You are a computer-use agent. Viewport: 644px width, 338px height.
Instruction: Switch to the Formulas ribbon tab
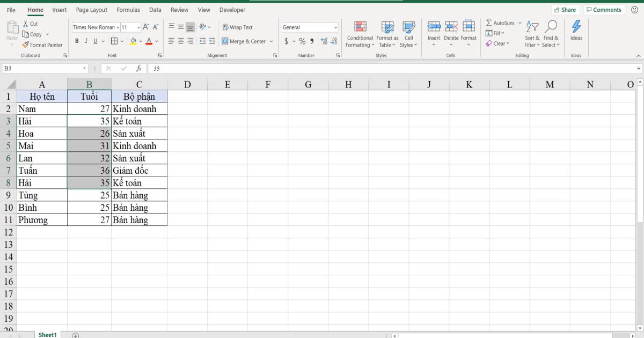tap(128, 10)
